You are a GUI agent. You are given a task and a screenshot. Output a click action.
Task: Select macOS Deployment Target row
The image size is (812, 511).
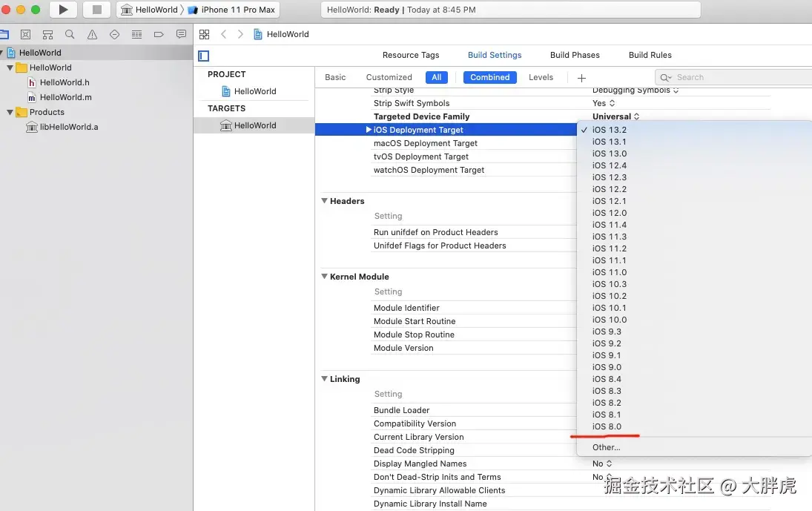pos(447,143)
